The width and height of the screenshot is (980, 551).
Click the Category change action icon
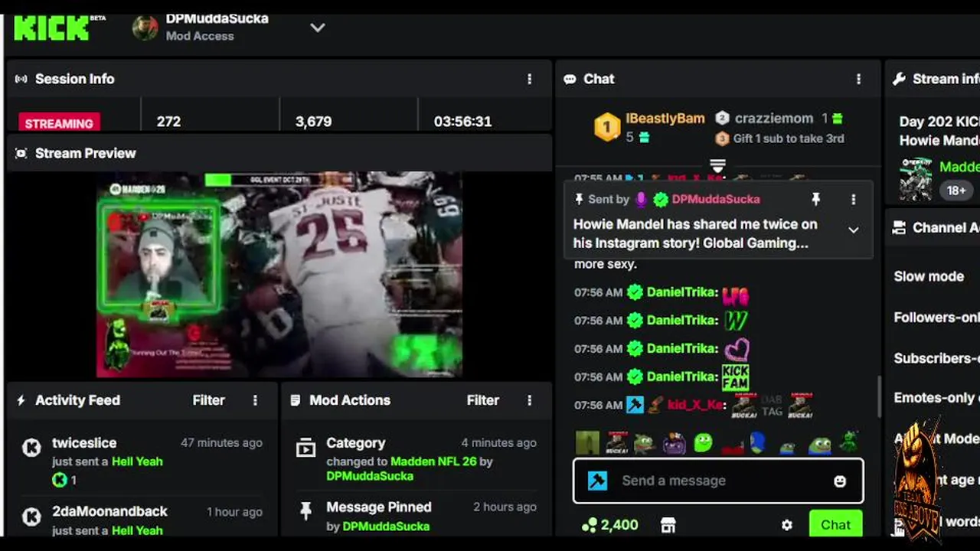[x=305, y=448]
